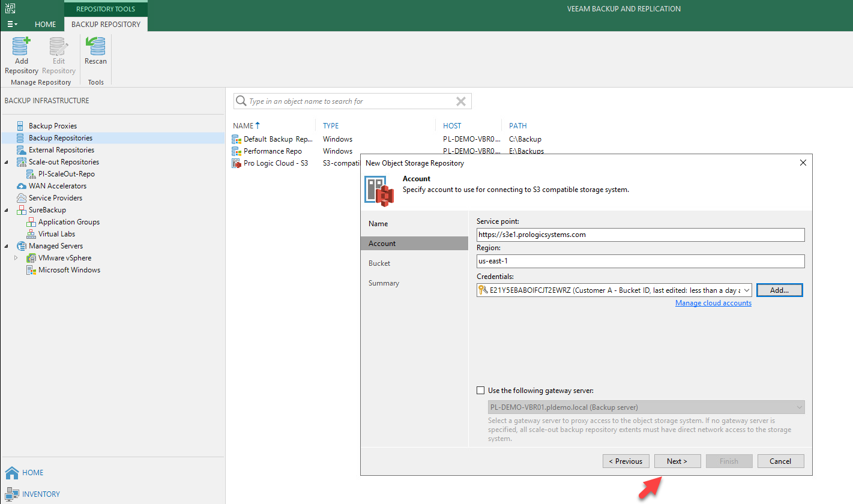The height and width of the screenshot is (504, 853).
Task: Click the Performance Repo row icon
Action: point(237,151)
